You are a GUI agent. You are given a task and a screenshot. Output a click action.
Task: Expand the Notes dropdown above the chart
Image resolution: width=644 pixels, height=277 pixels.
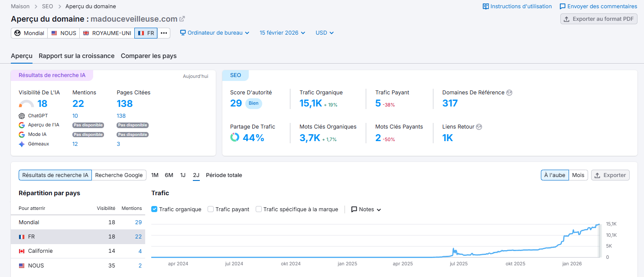(x=366, y=209)
